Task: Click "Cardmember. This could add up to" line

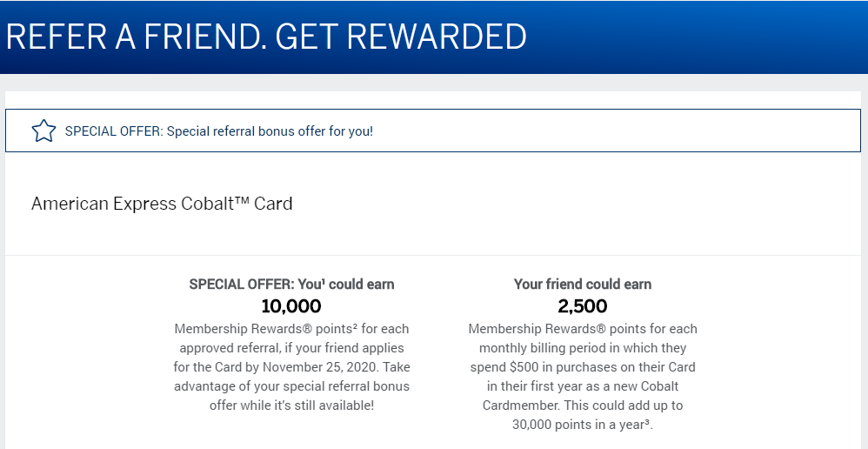Action: [583, 405]
